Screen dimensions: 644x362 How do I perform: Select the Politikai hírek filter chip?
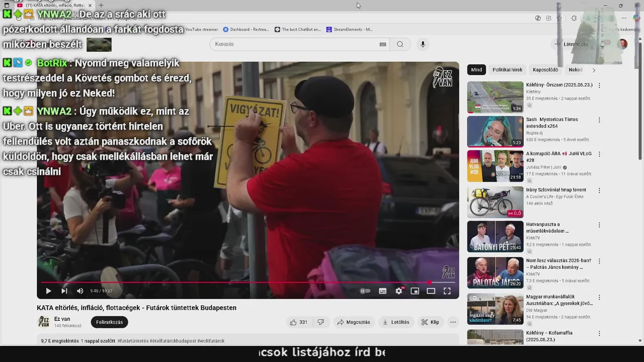[x=507, y=70]
